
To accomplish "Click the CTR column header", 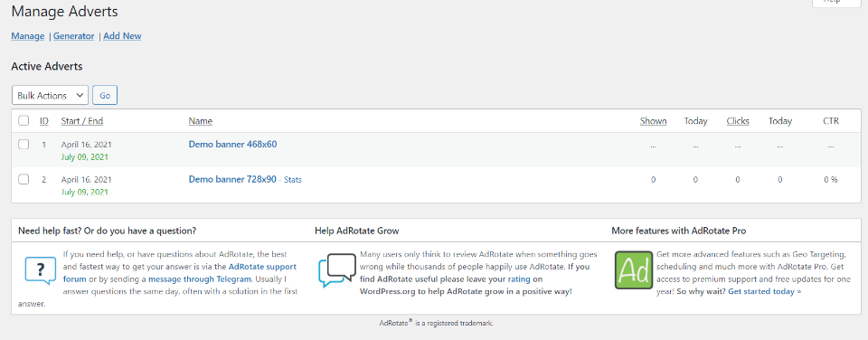I will [x=830, y=120].
